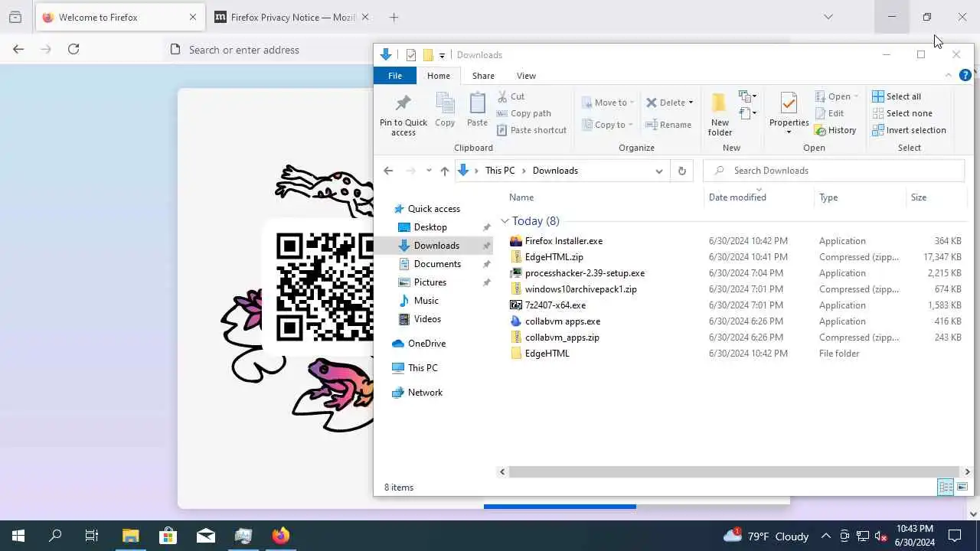Open file History from the ribbon
Image resolution: width=980 pixels, height=551 pixels.
(835, 130)
